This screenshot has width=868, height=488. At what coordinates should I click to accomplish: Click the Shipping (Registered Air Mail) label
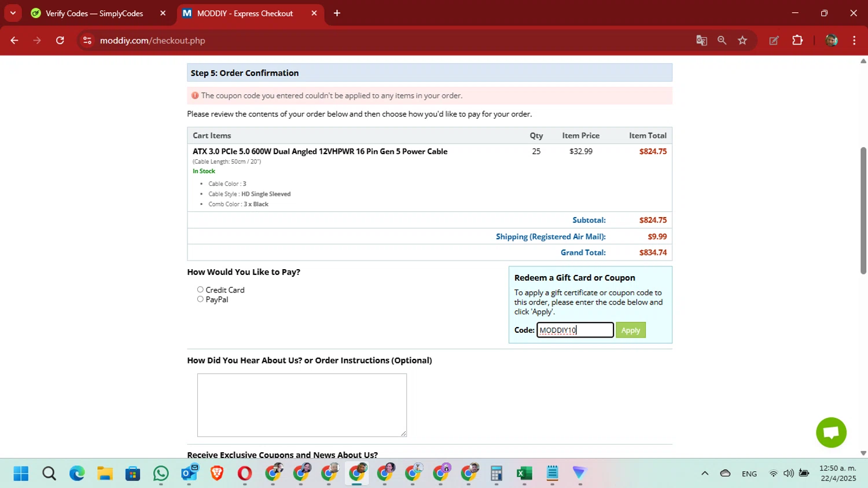(551, 237)
